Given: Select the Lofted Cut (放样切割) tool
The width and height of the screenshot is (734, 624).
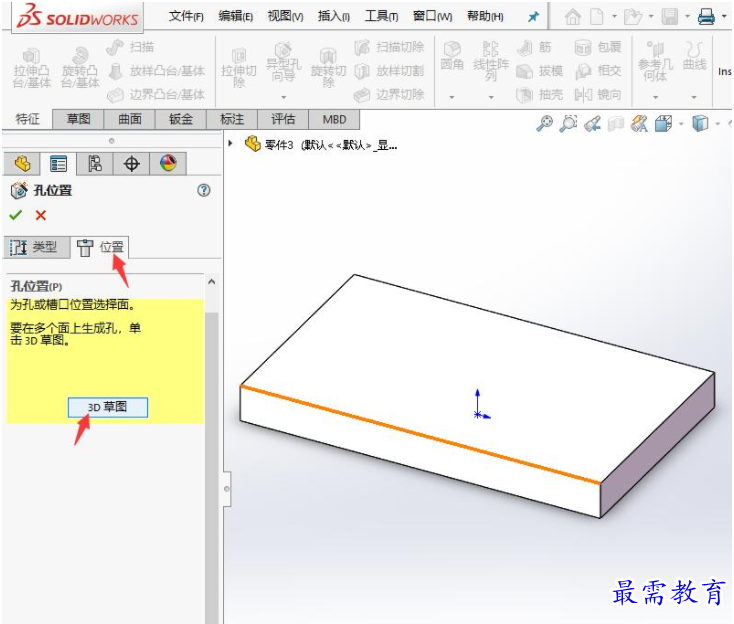Looking at the screenshot, I should pyautogui.click(x=389, y=71).
